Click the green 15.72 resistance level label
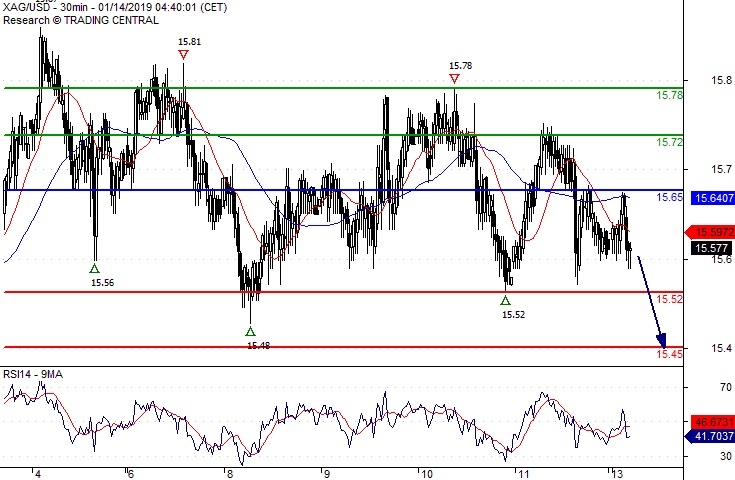Image resolution: width=735 pixels, height=480 pixels. tap(669, 142)
